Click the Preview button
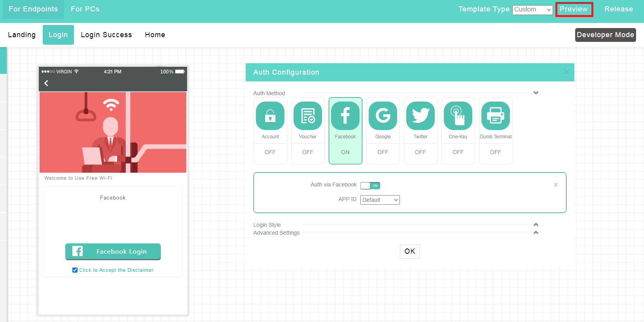This screenshot has width=644, height=322. (574, 9)
